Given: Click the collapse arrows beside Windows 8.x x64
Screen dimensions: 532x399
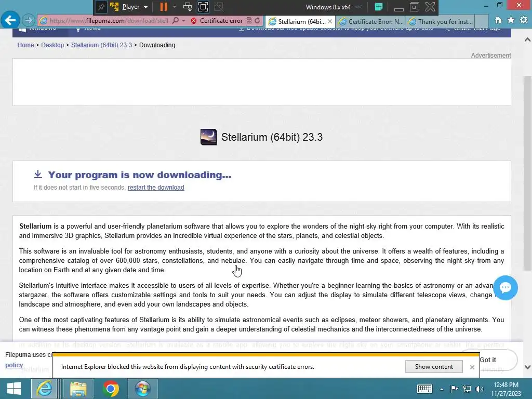Looking at the screenshot, I should [x=358, y=7].
